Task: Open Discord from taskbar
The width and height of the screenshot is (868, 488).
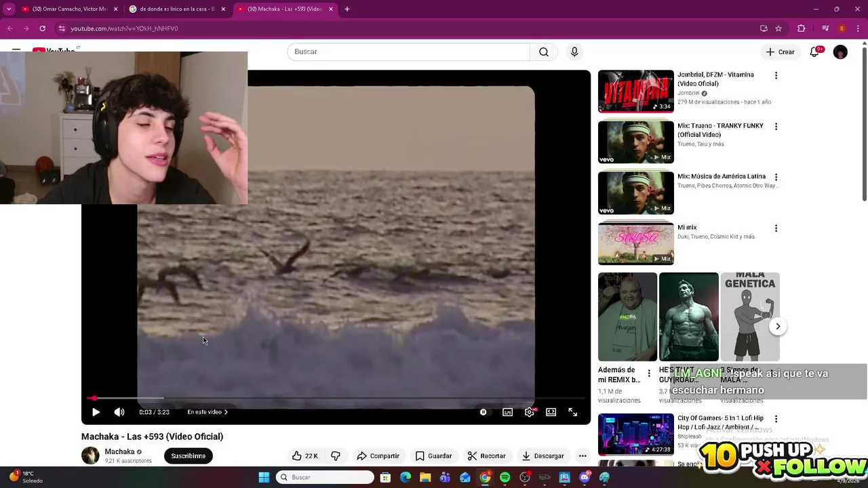Action: click(x=585, y=477)
